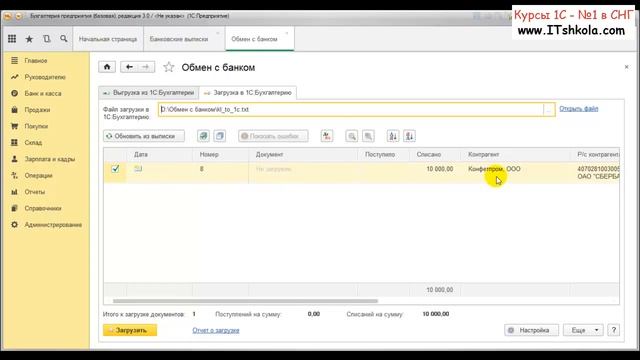Click the cancel search icon in toolbar
This screenshot has height=360, width=640.
point(368,136)
